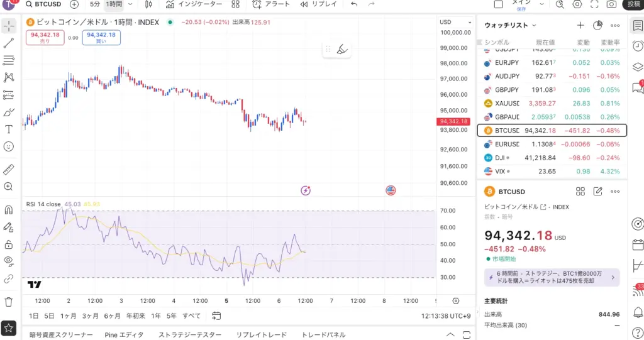Select 年初来 date range
Screen dimensions: 644x340
(x=136, y=315)
